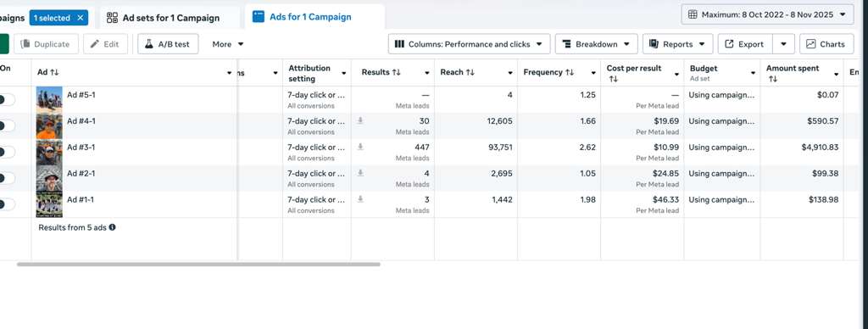Open the More menu
The height and width of the screenshot is (329, 868).
tap(227, 44)
